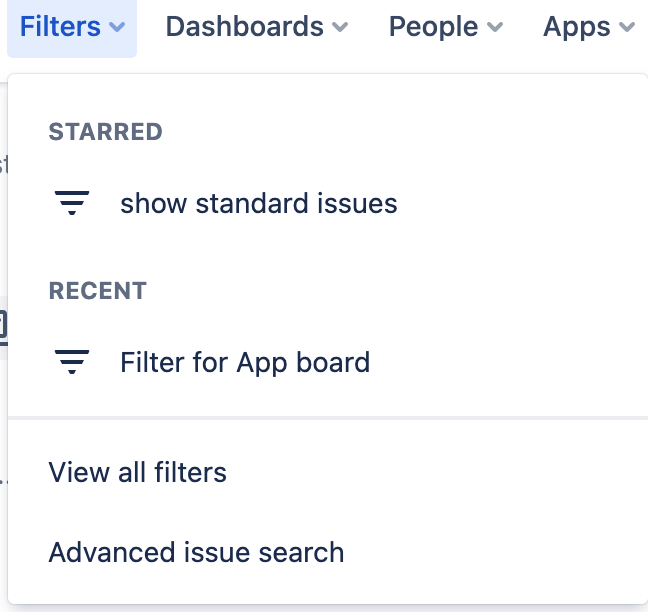Click the STARRED section heading
The width and height of the screenshot is (648, 612).
point(105,132)
